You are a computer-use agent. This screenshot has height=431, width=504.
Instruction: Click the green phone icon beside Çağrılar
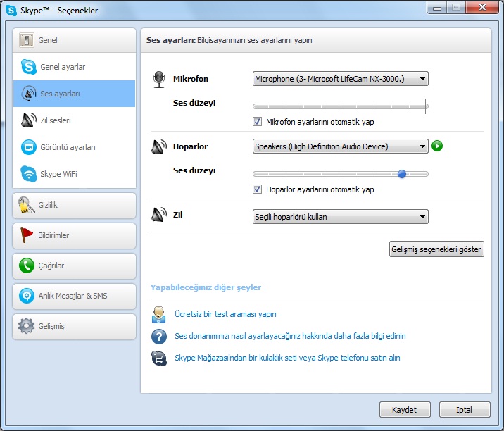tap(26, 266)
